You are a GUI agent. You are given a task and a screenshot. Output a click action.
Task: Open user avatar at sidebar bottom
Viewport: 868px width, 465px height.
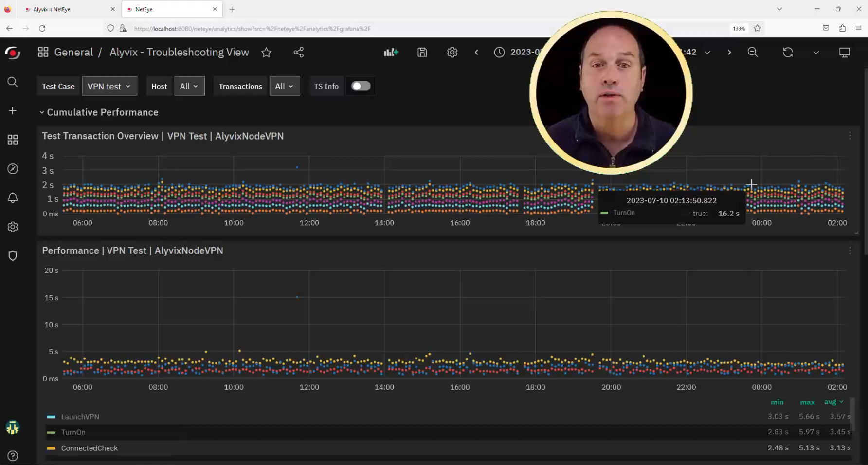click(x=13, y=428)
